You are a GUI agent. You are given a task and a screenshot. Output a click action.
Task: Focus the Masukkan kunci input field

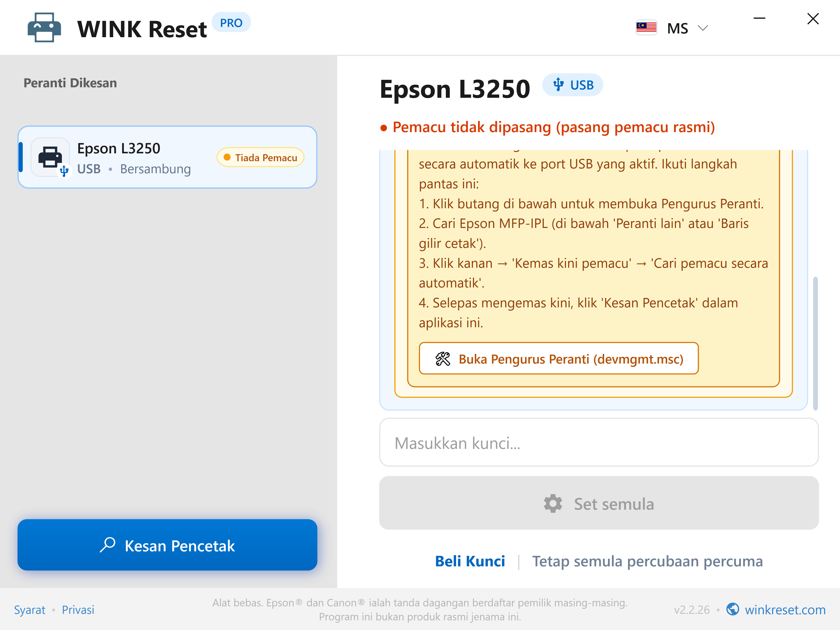coord(599,442)
